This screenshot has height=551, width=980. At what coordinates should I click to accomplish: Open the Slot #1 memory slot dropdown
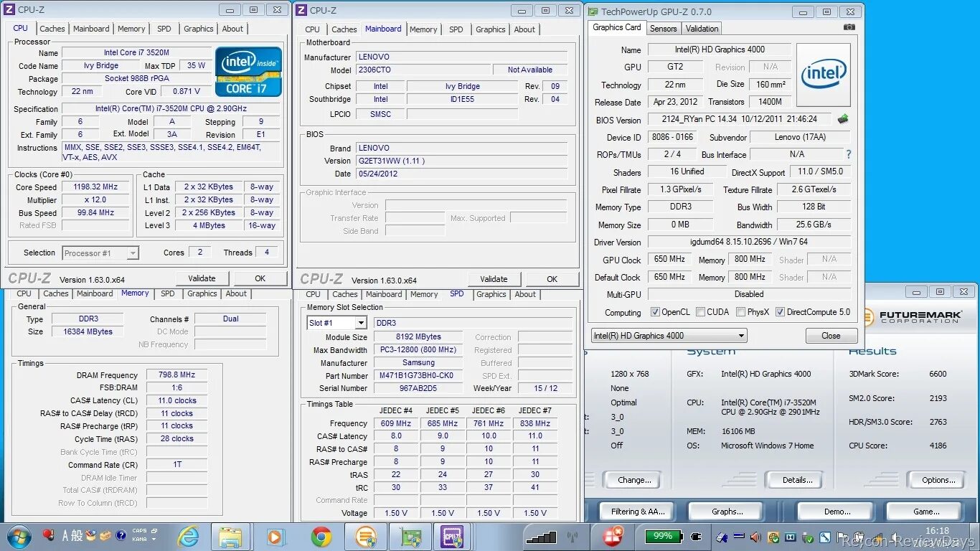tap(336, 323)
